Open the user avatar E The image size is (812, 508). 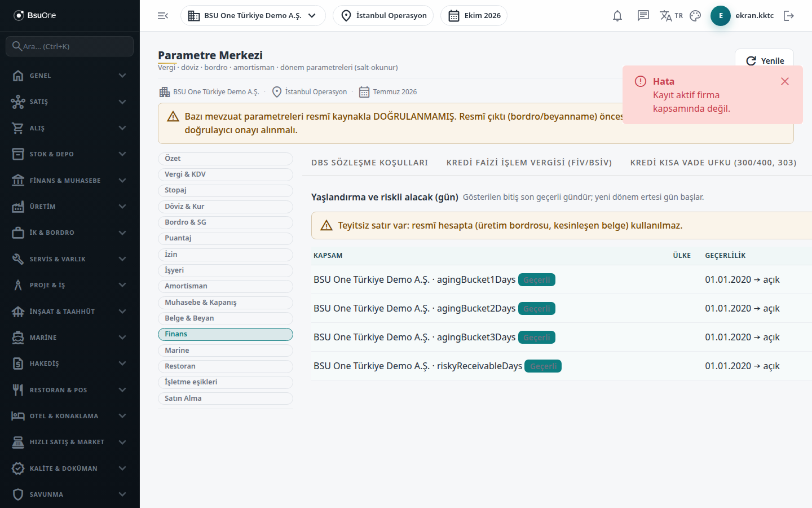[x=721, y=16]
